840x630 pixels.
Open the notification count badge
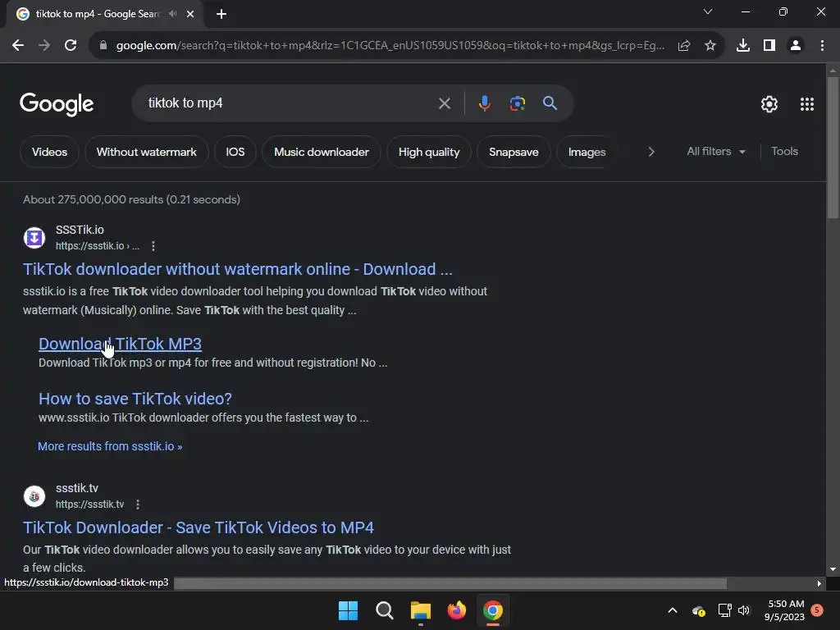click(x=817, y=610)
